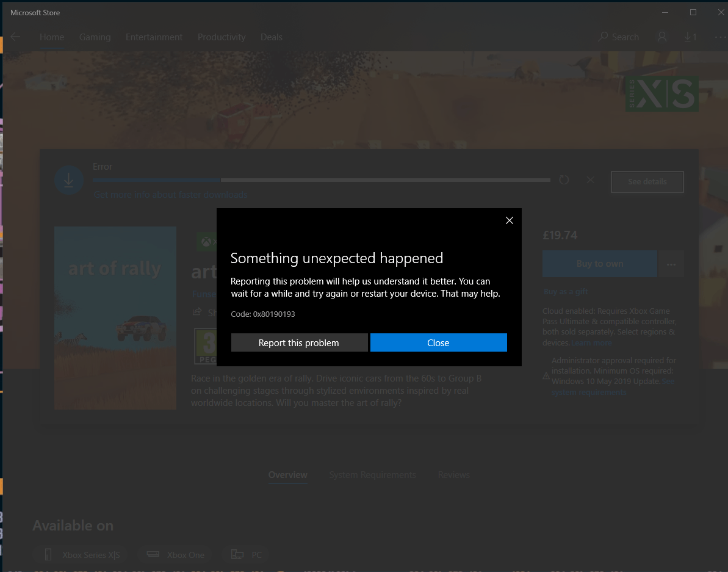The height and width of the screenshot is (572, 728).
Task: Open the See system requirements link
Action: (613, 387)
